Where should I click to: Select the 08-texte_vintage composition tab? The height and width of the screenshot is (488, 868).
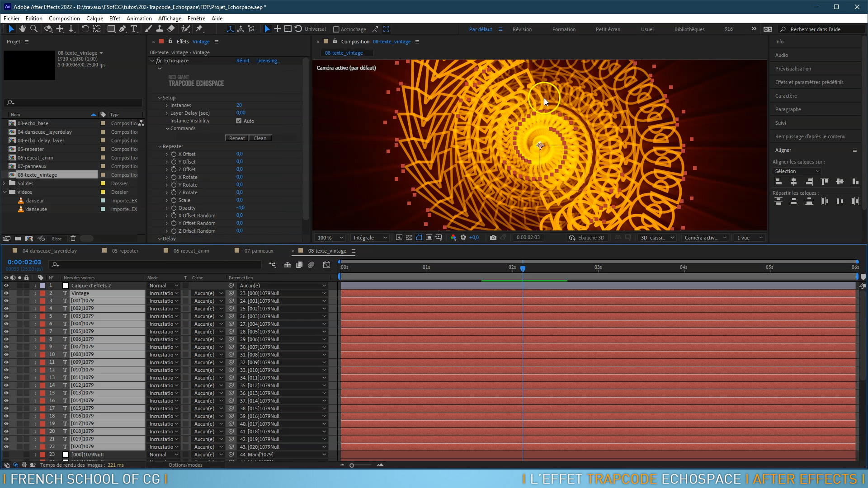click(327, 250)
